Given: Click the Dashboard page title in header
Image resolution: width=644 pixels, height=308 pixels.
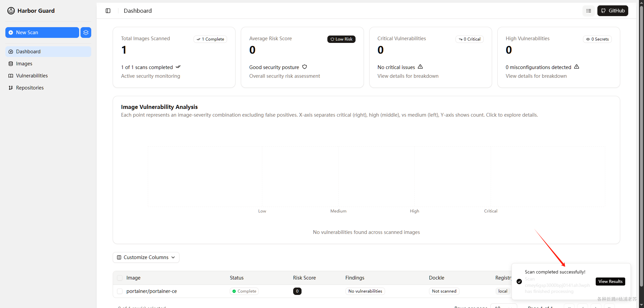Looking at the screenshot, I should click(138, 11).
